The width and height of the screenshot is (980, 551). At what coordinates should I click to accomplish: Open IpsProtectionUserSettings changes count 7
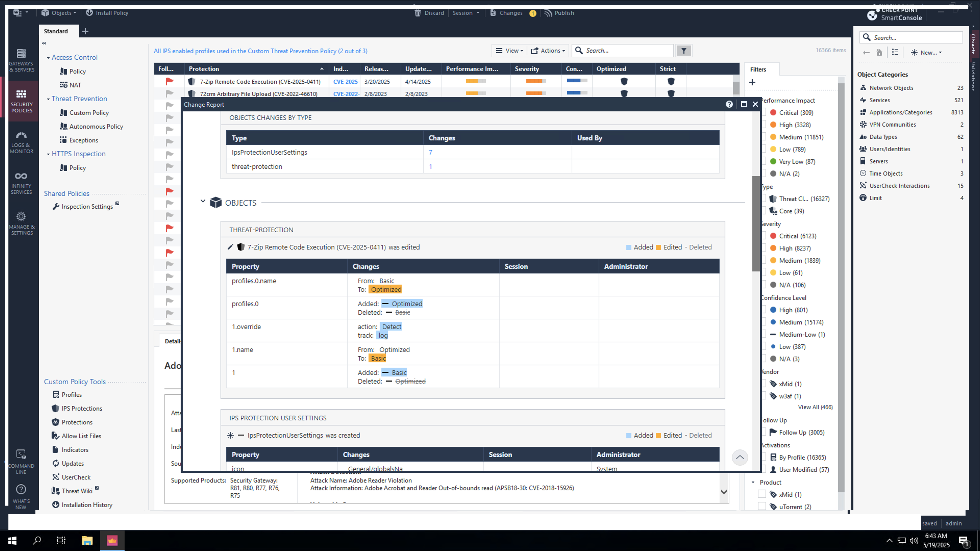tap(430, 152)
